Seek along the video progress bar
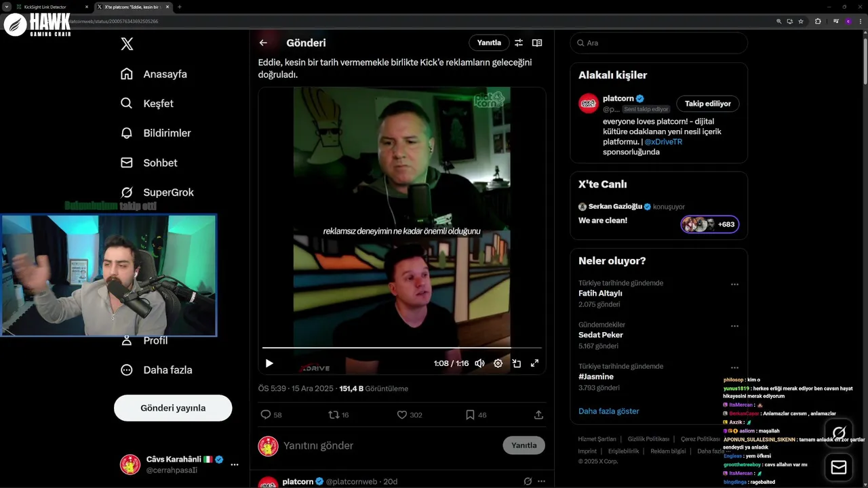 402,348
